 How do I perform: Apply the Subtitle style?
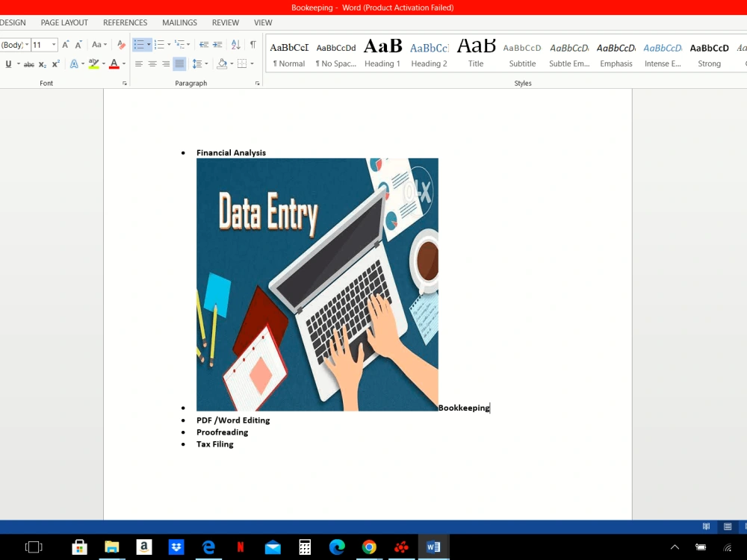click(522, 54)
